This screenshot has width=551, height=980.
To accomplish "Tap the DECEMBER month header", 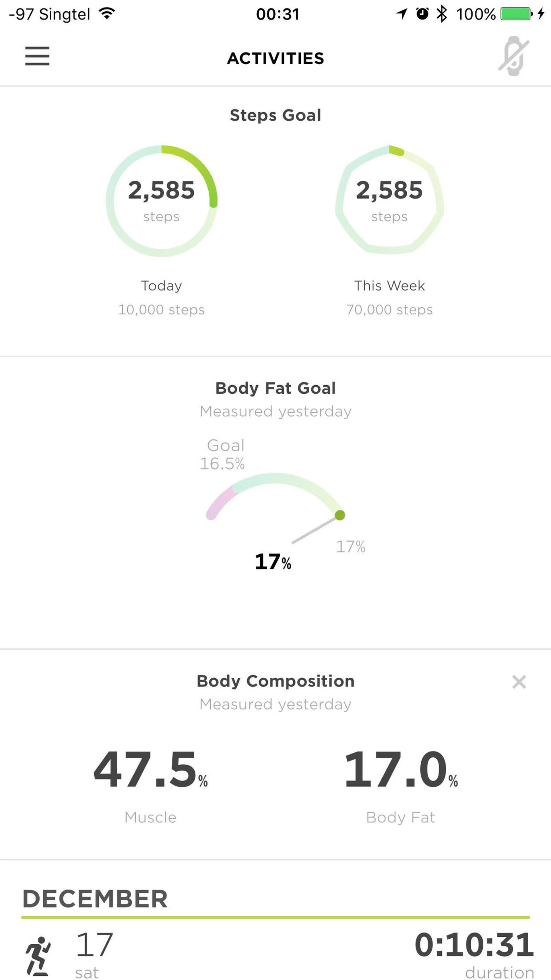I will [x=95, y=899].
